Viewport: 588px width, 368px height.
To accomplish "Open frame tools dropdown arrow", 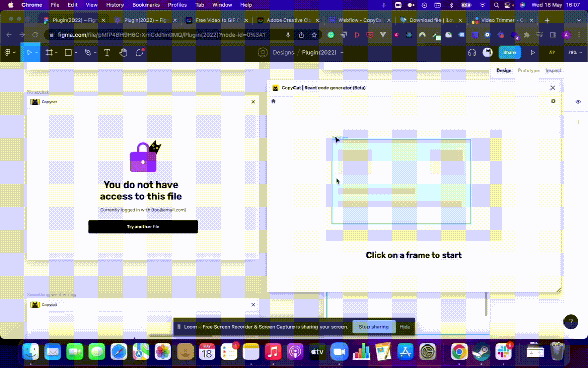I will click(x=56, y=53).
